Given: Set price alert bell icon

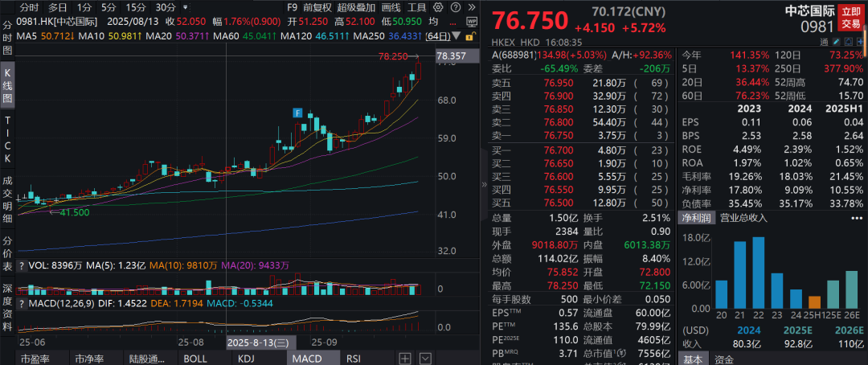Looking at the screenshot, I should [848, 42].
